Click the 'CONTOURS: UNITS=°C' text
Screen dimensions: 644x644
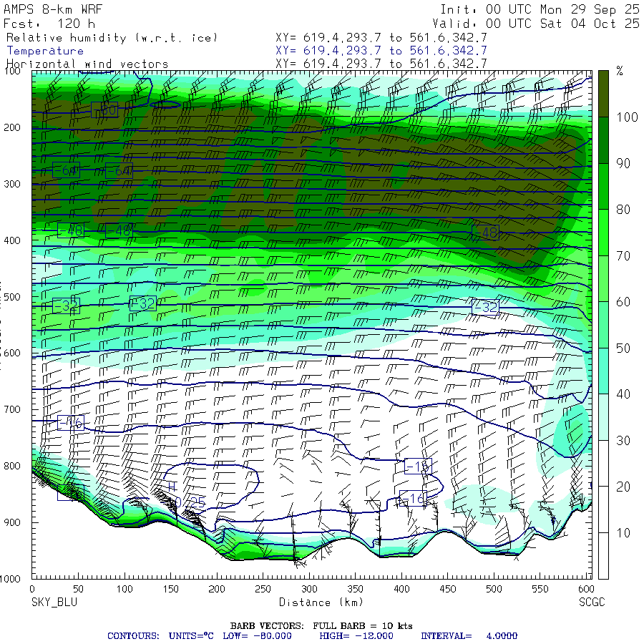pos(160,636)
